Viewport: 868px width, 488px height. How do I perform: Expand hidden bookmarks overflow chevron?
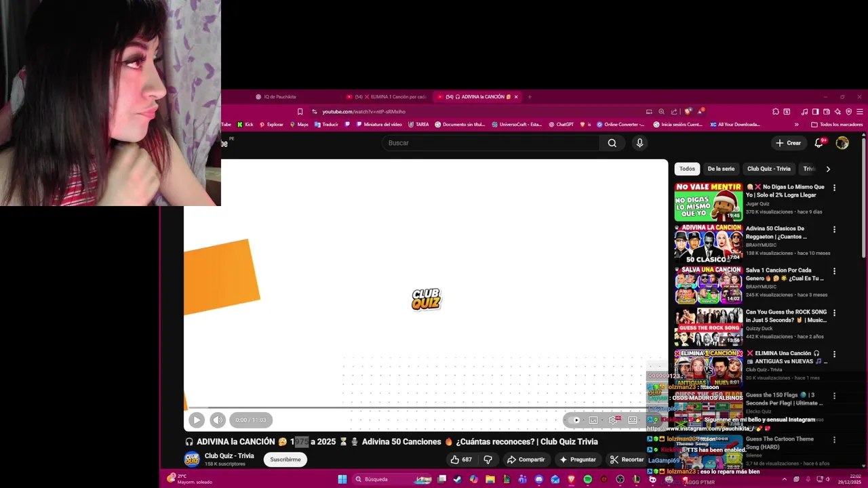pos(796,124)
